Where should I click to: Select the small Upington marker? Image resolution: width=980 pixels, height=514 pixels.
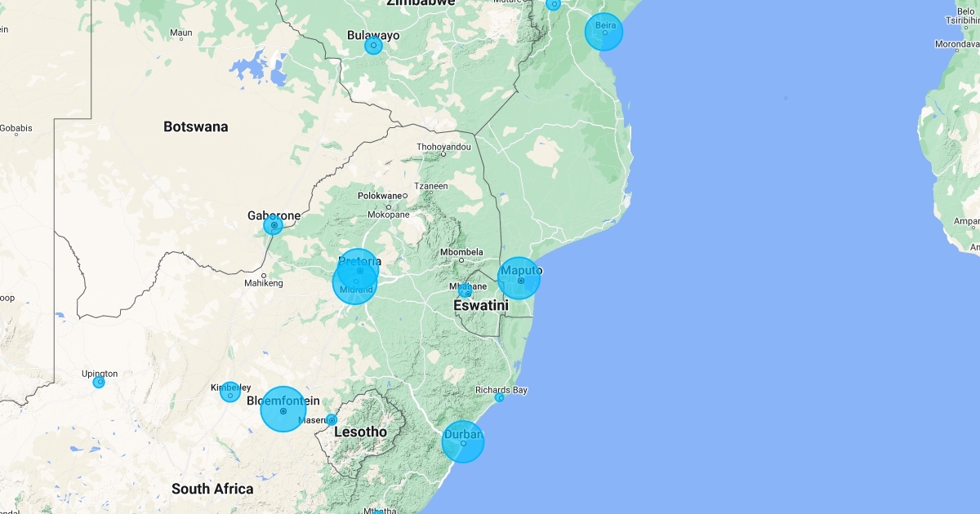click(99, 382)
